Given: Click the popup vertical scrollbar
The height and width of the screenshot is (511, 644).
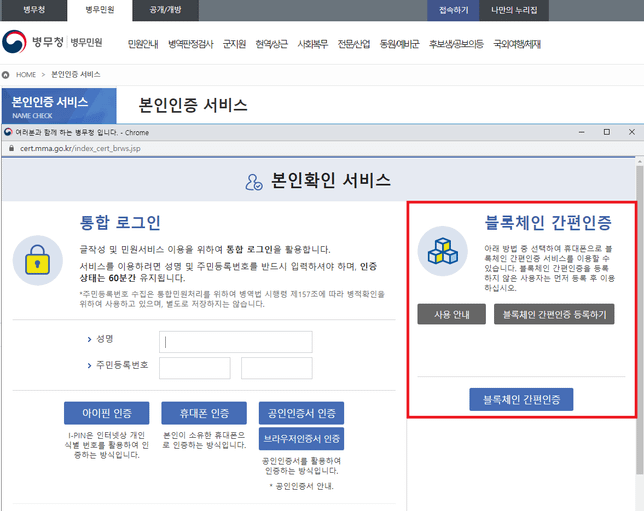Looking at the screenshot, I should pyautogui.click(x=639, y=320).
